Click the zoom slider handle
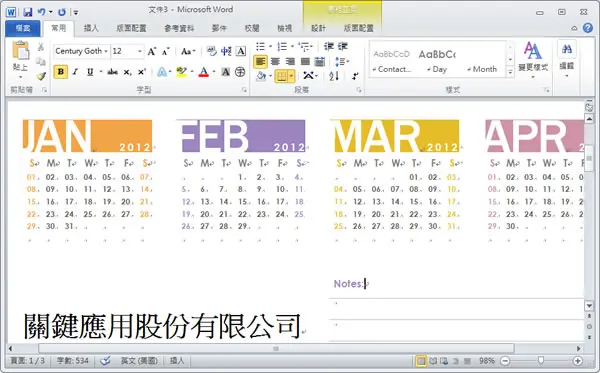This screenshot has width=600, height=373. (x=541, y=360)
